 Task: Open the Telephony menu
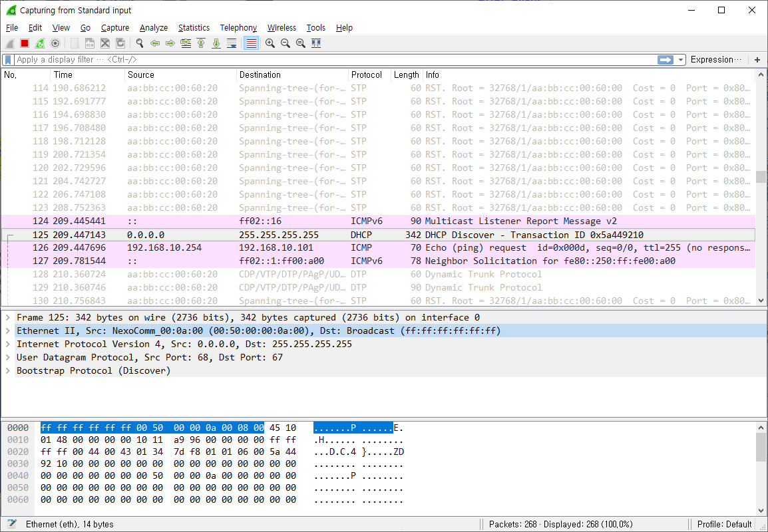click(238, 28)
